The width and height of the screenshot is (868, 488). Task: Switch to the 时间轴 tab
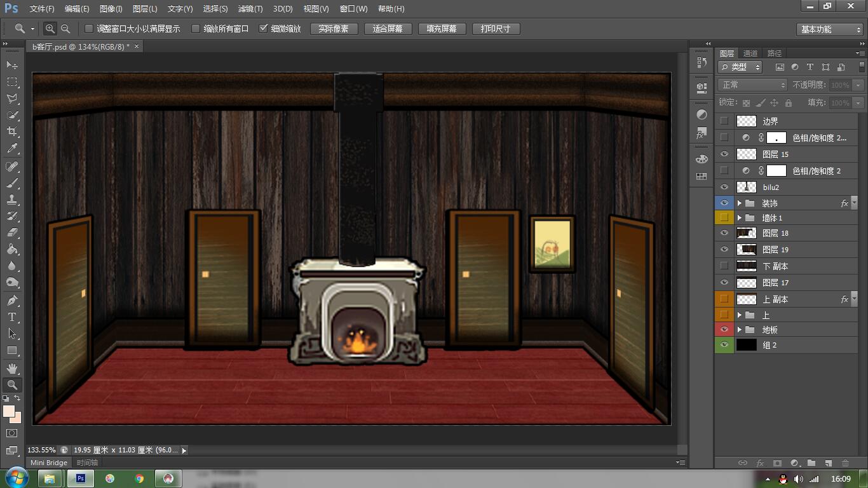[87, 463]
